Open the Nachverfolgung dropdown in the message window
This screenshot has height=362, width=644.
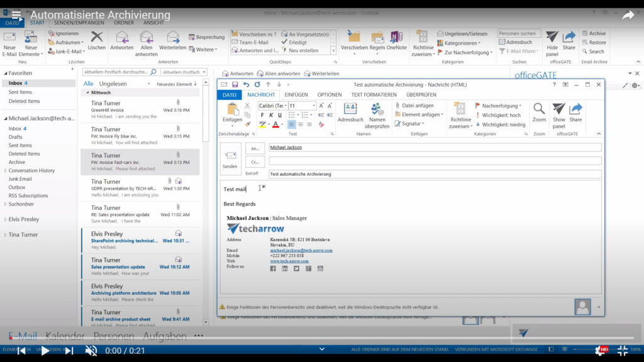click(x=499, y=106)
